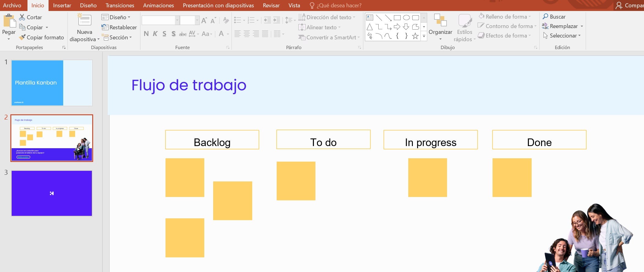Select oval shape in gallery
Screen dimensions: 644x272
(x=406, y=17)
